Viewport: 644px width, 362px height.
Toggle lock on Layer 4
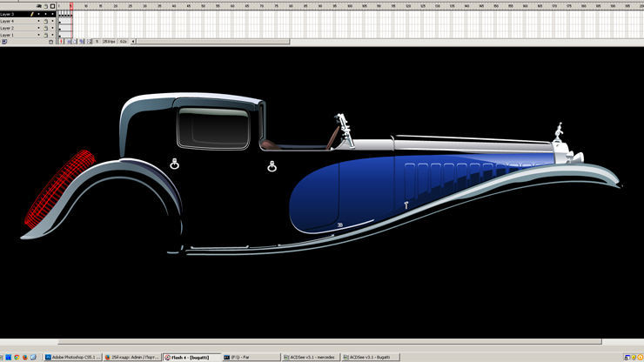tap(46, 21)
